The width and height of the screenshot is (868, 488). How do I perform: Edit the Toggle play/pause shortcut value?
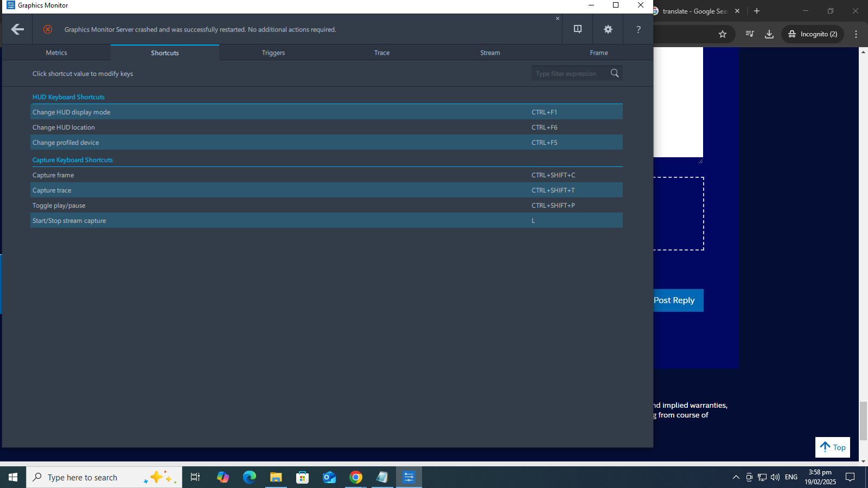pyautogui.click(x=553, y=206)
